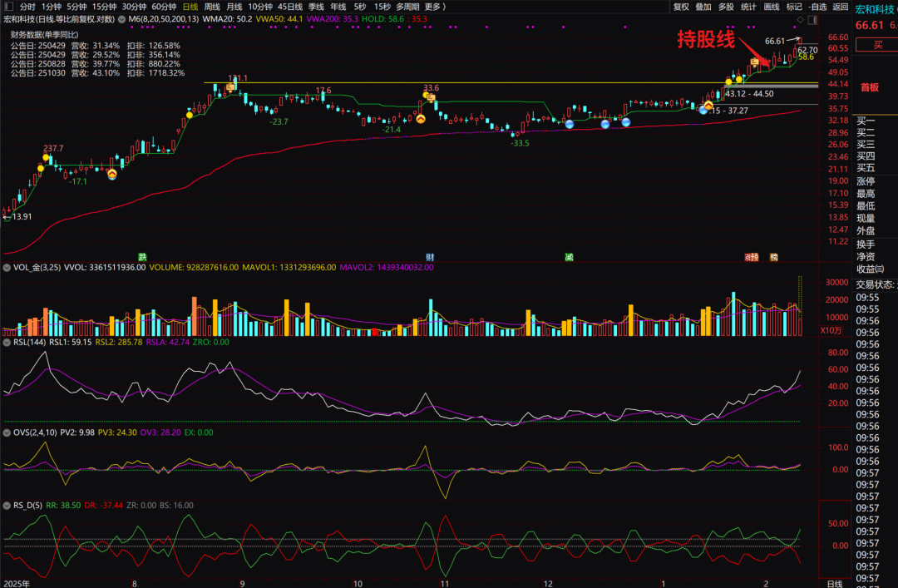Switch to the 年线 yearly tab
Screen dimensions: 898x588
(338, 7)
